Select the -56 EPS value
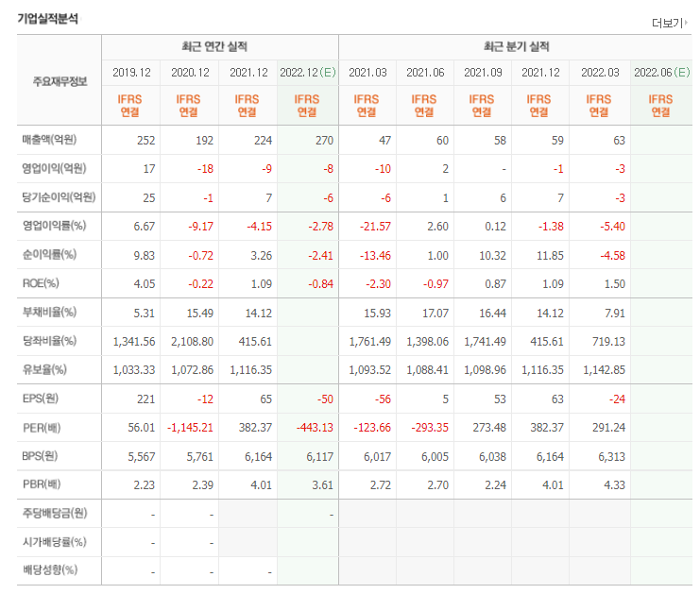The image size is (700, 594). [x=383, y=399]
